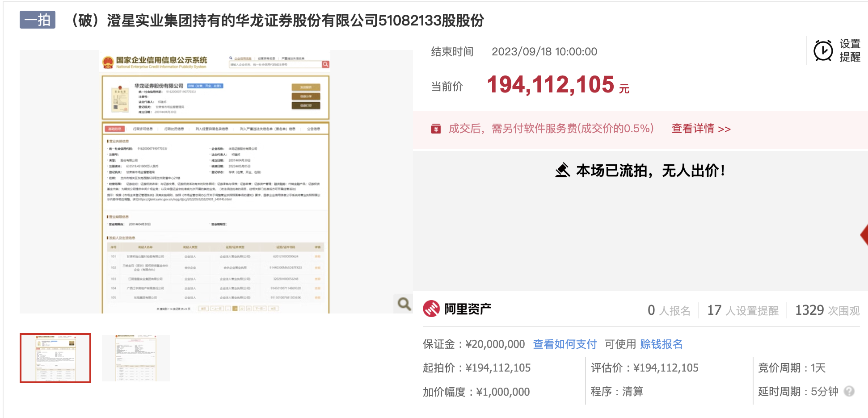Click the auction title 澄星实业集团持有的华龙证券股份
The height and width of the screenshot is (418, 868).
[x=277, y=21]
